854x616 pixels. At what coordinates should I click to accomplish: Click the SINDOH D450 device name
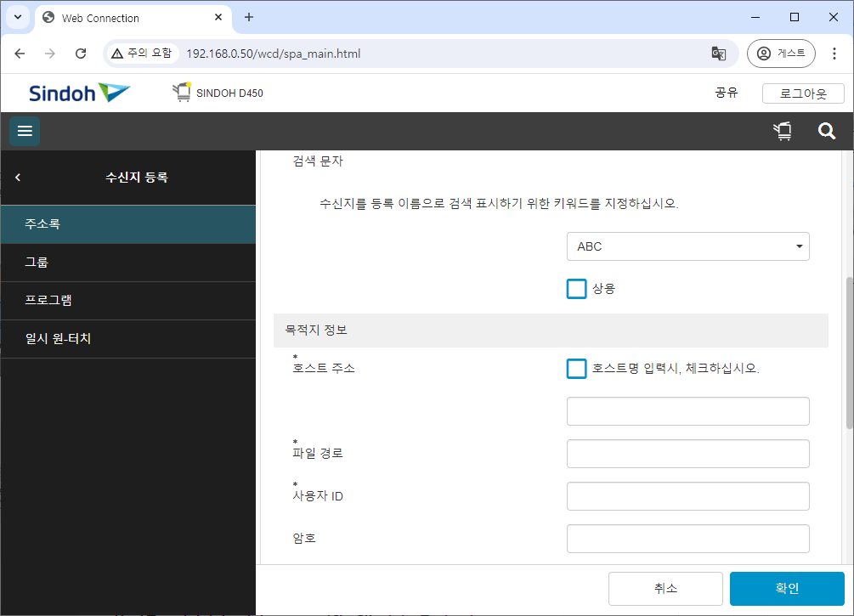229,93
